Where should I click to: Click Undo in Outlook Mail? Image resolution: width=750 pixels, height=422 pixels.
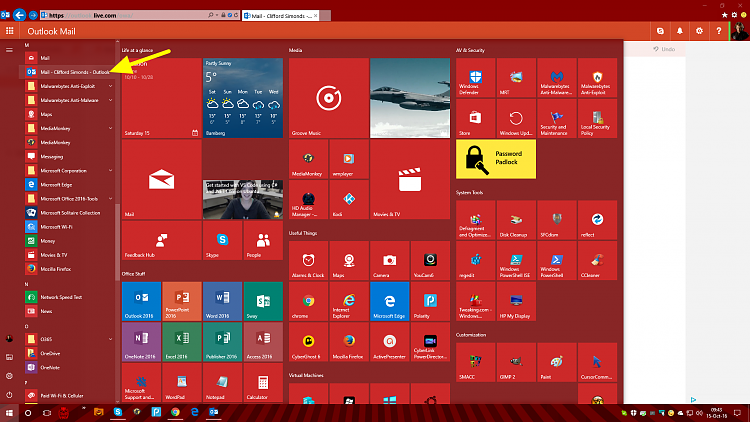click(x=664, y=49)
